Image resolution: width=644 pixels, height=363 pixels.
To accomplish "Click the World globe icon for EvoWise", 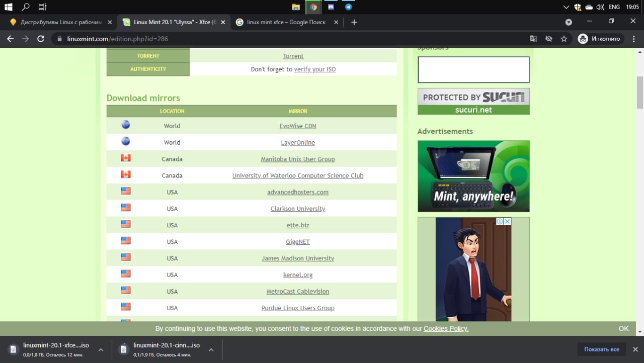I will click(126, 125).
